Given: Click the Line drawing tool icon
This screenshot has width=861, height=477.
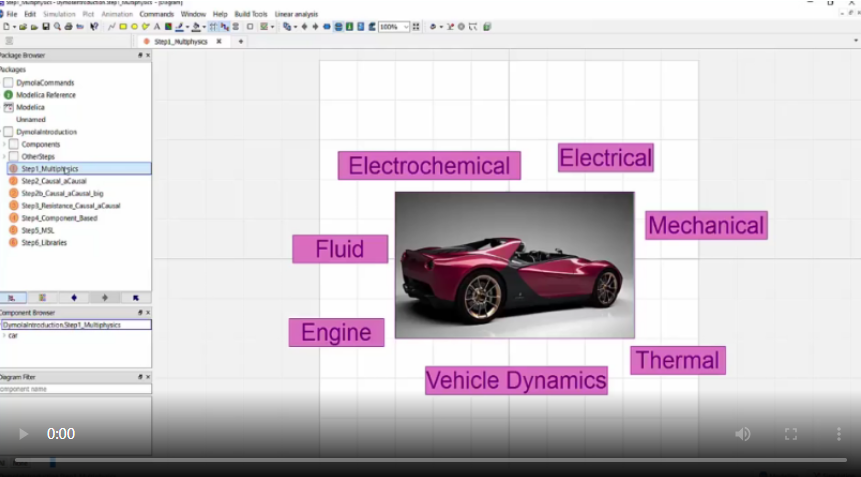Looking at the screenshot, I should pyautogui.click(x=111, y=27).
